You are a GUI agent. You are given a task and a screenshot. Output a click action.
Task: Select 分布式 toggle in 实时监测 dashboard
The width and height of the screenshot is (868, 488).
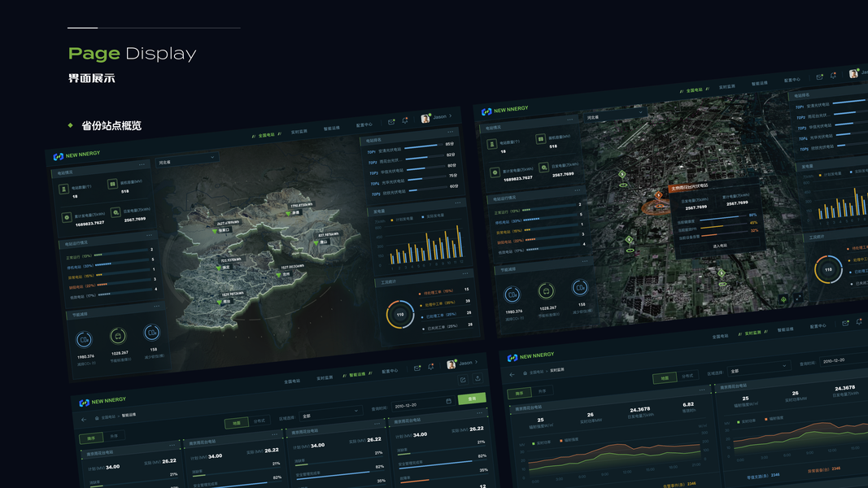[x=687, y=376]
